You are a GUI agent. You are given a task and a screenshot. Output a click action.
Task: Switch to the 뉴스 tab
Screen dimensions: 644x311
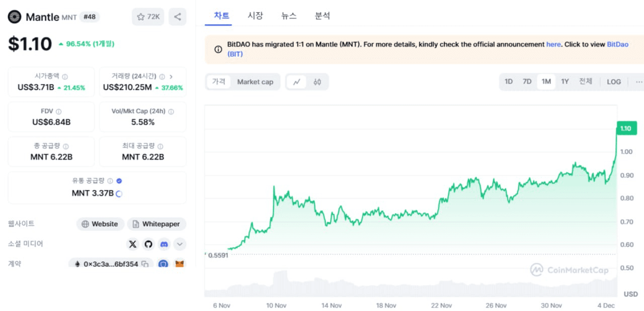pyautogui.click(x=289, y=16)
